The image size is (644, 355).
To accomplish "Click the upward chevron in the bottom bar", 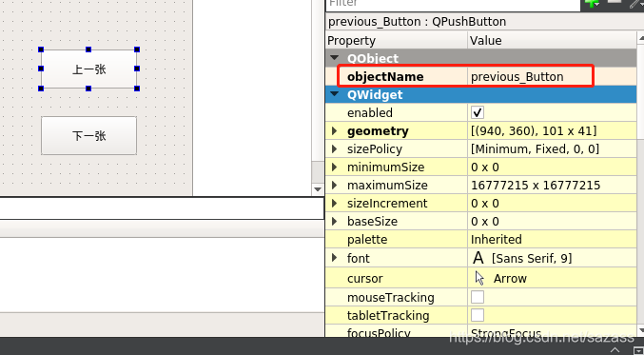I will pos(615,350).
